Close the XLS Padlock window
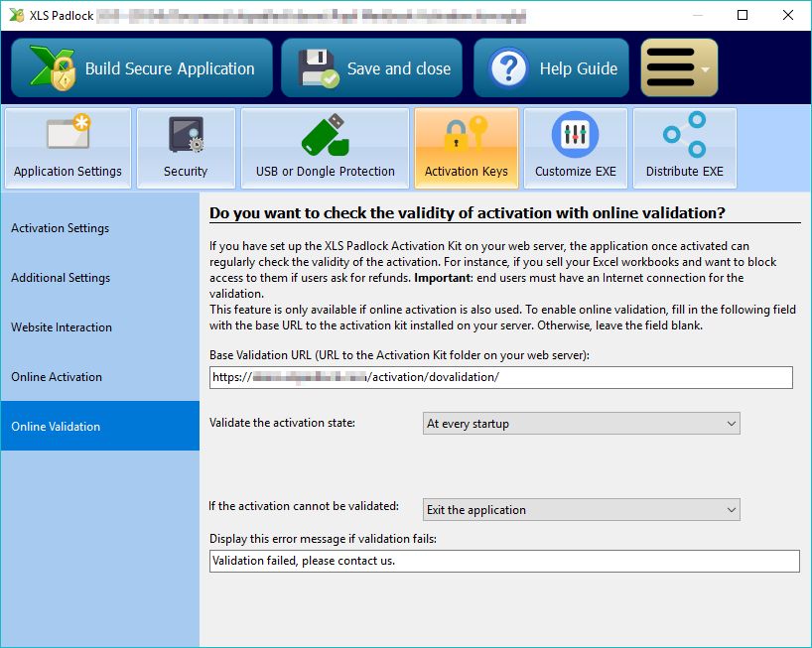Screen dimensions: 812x648 pyautogui.click(x=787, y=15)
